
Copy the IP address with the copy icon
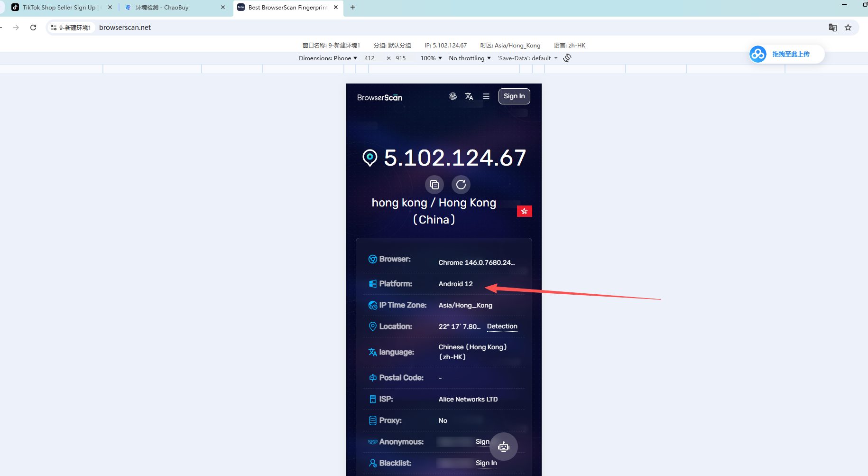point(434,185)
